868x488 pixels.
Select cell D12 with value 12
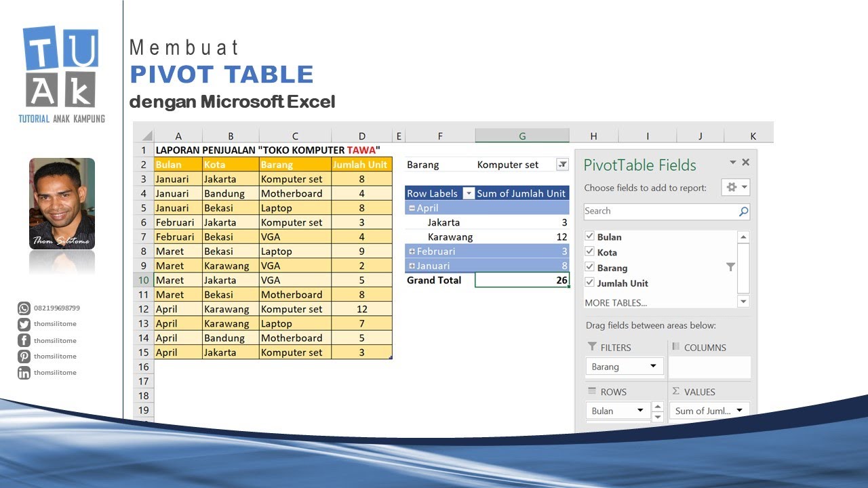point(362,309)
